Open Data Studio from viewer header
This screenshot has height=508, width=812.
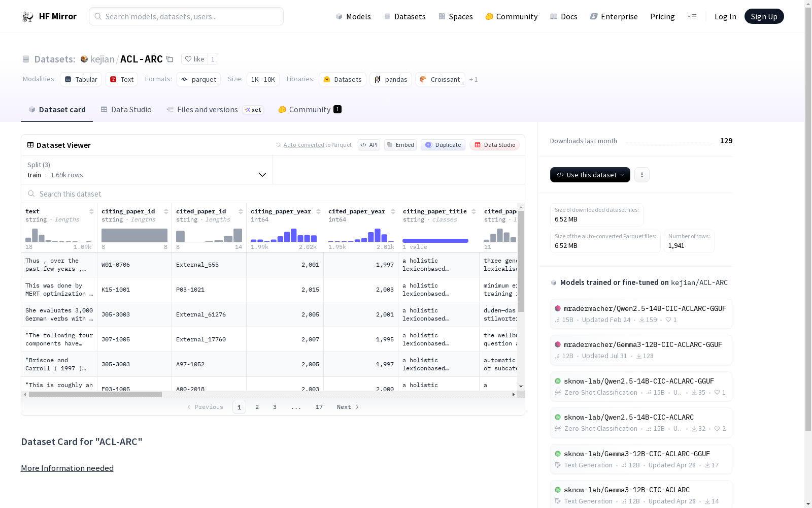[x=495, y=145]
